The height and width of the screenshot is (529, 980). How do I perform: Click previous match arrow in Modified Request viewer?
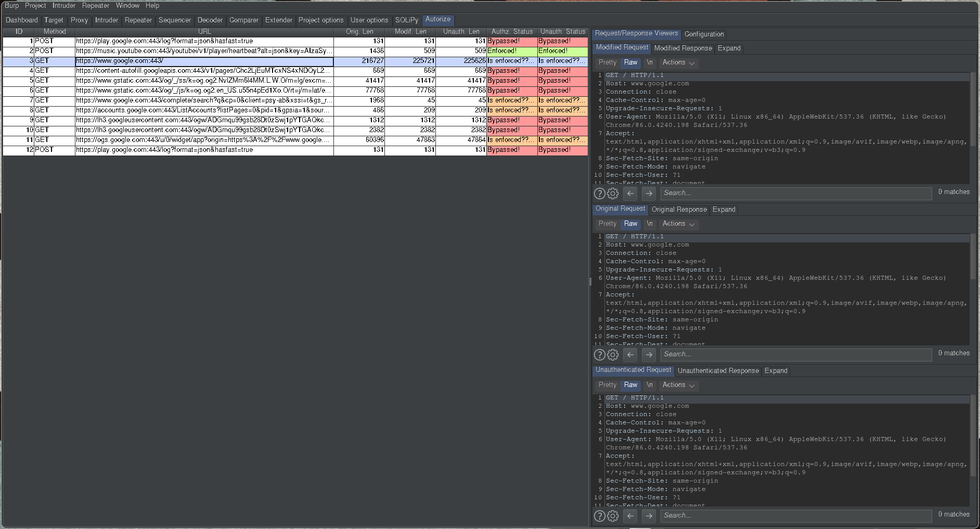click(630, 193)
